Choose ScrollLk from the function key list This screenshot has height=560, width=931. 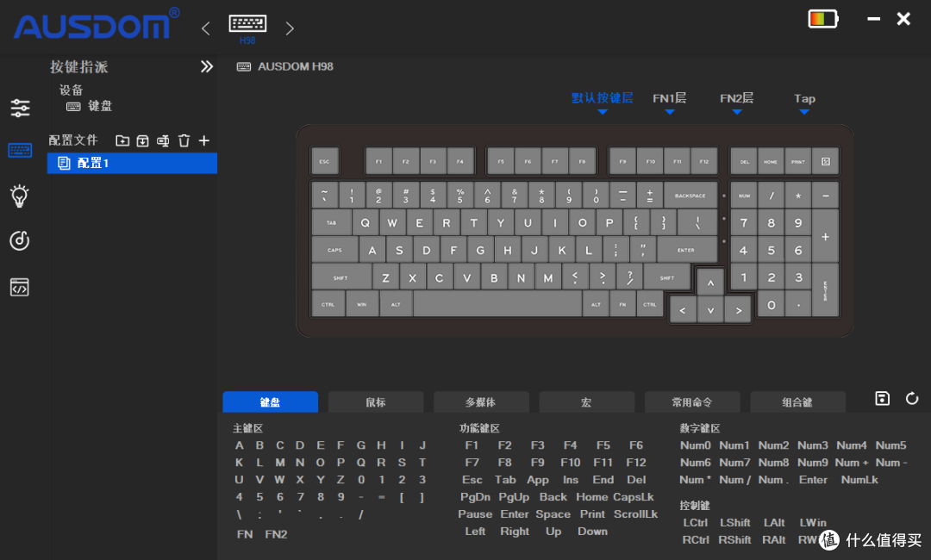click(635, 514)
